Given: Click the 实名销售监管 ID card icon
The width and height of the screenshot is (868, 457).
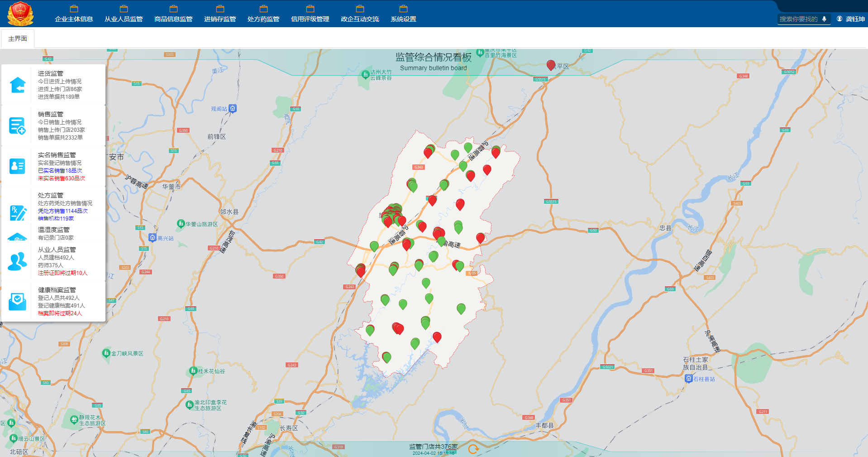Looking at the screenshot, I should click(x=18, y=166).
